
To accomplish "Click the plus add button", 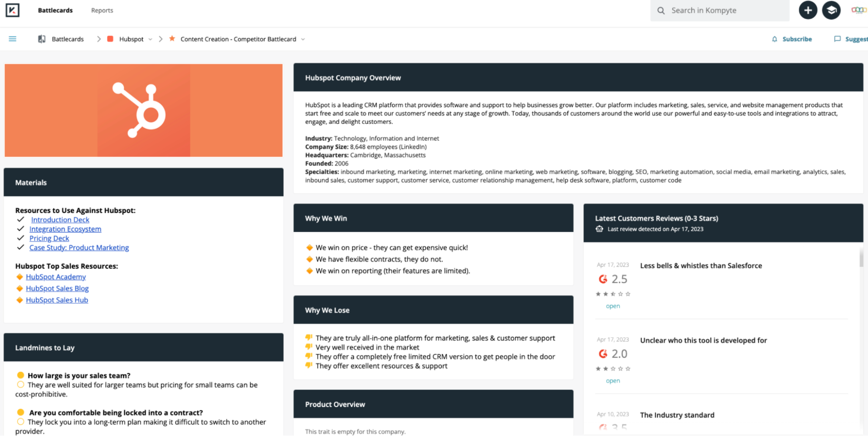I will point(808,10).
